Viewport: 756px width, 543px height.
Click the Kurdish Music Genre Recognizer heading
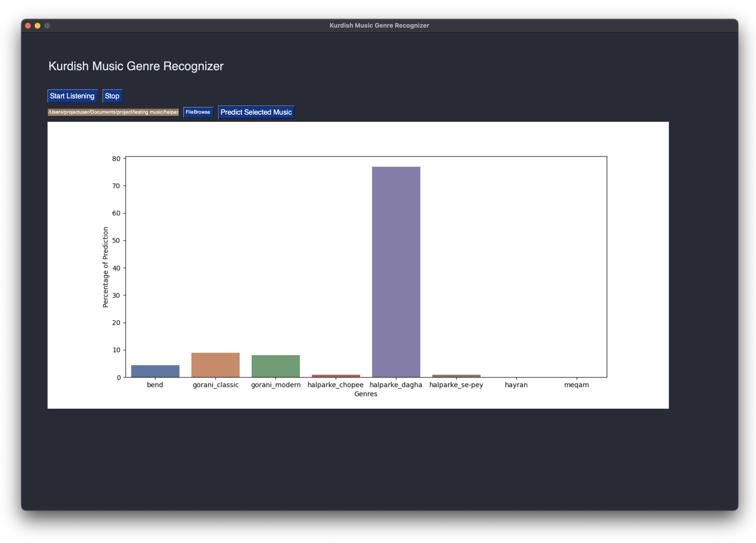pyautogui.click(x=136, y=66)
